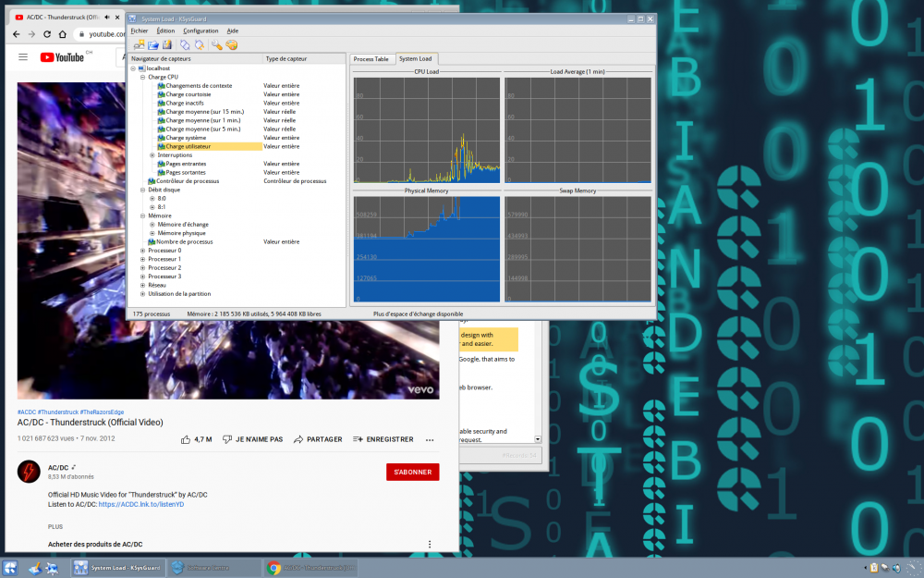The width and height of the screenshot is (924, 578).
Task: Click the Software Centre taskbar entry
Action: (214, 568)
